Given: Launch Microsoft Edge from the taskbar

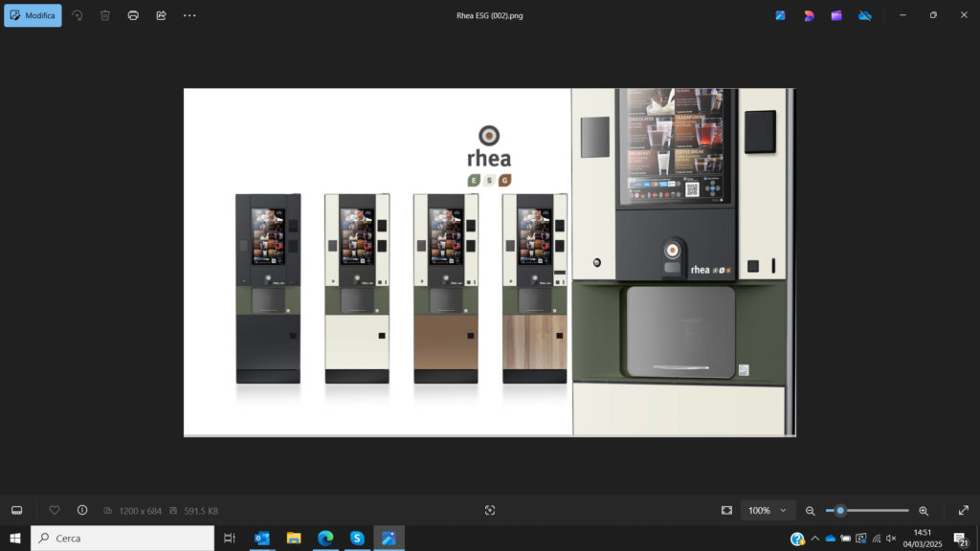Looking at the screenshot, I should (x=325, y=538).
